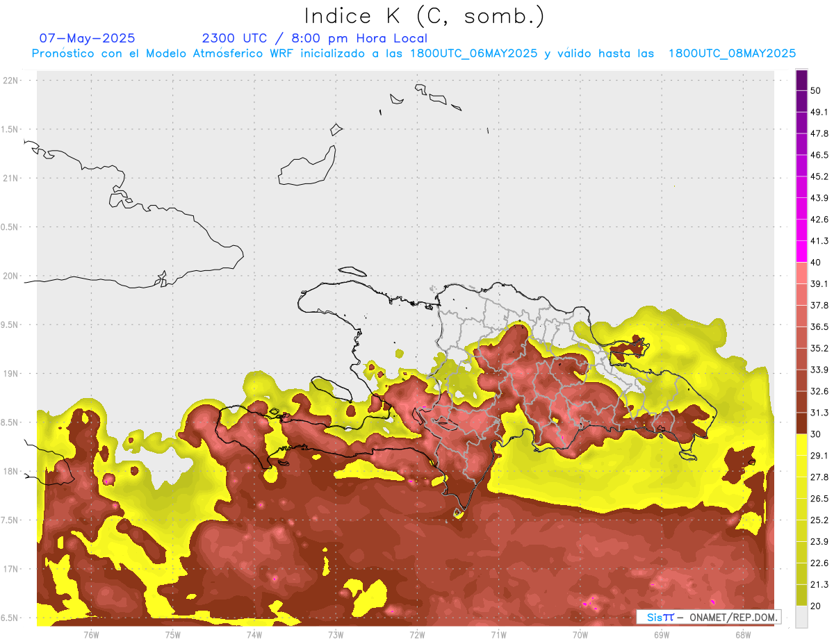Viewport: 834px width, 644px height.
Task: Click the latitude axis label "21N"
Action: [x=11, y=179]
